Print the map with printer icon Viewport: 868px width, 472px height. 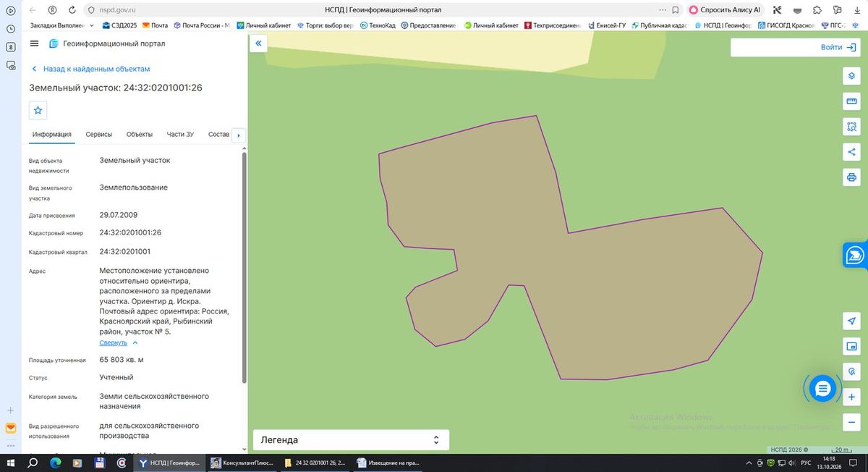[851, 177]
